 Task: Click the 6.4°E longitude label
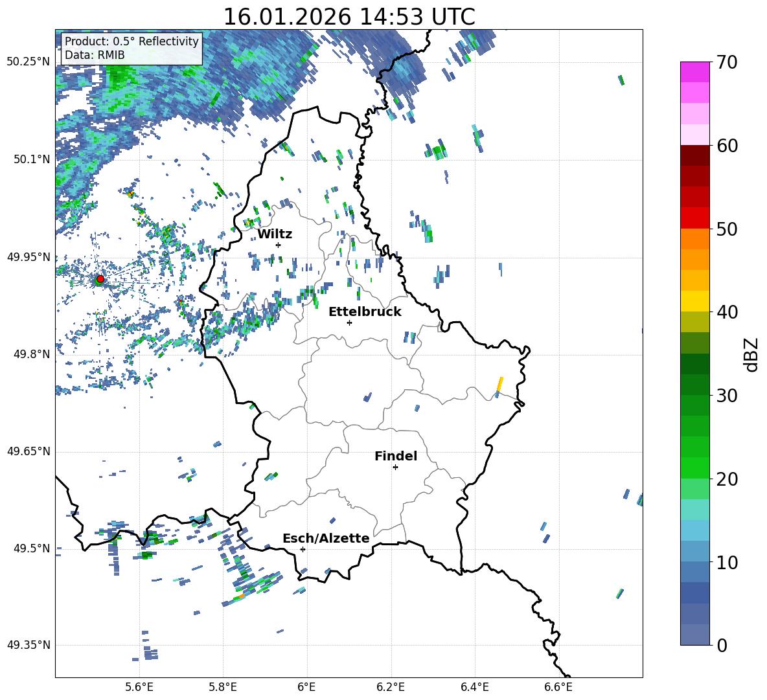click(474, 687)
